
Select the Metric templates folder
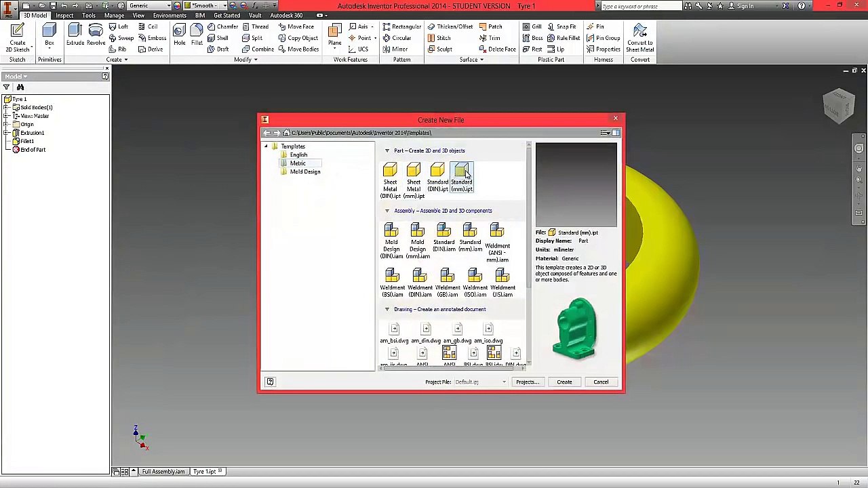tap(298, 163)
